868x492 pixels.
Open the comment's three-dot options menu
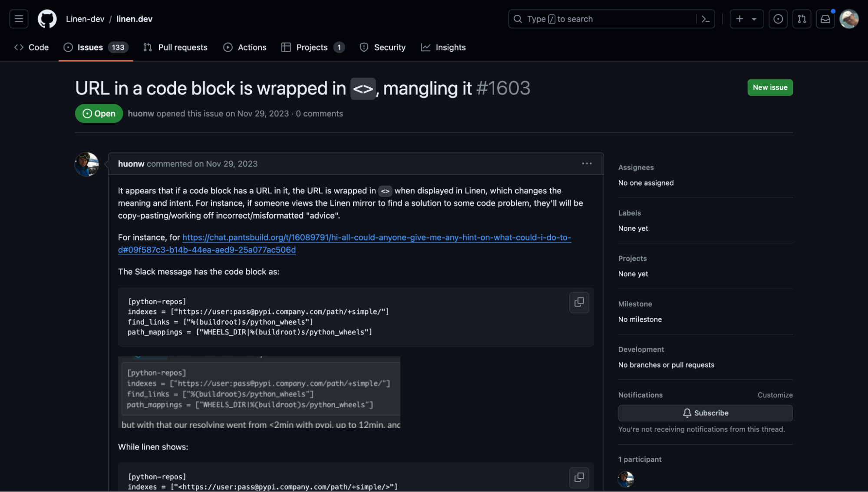(587, 164)
